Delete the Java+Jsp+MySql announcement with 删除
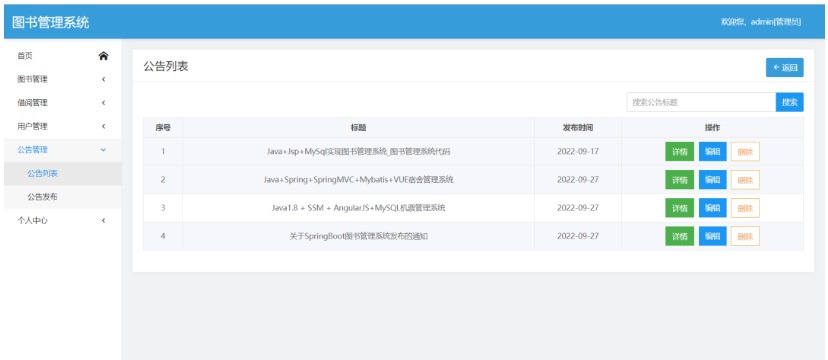Screen dimensions: 828x360 pyautogui.click(x=745, y=151)
